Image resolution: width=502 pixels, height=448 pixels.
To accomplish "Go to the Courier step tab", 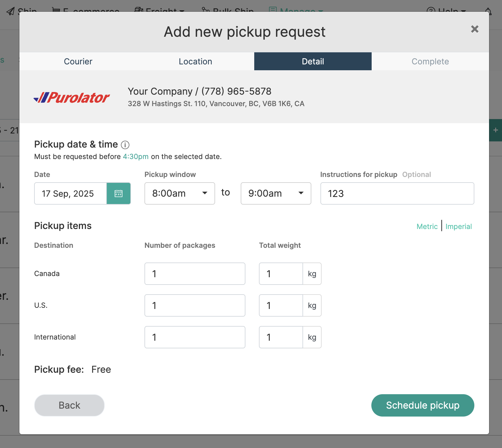I will [78, 61].
